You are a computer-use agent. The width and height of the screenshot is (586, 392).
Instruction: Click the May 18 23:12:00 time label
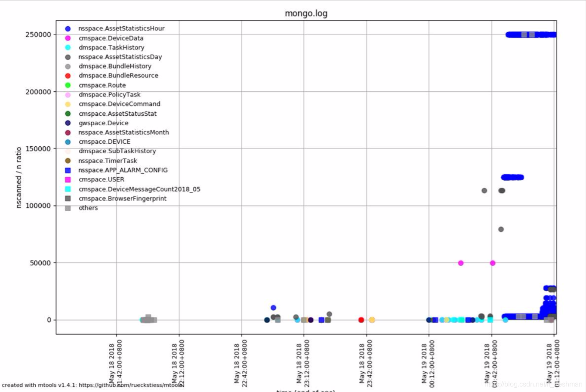point(302,362)
